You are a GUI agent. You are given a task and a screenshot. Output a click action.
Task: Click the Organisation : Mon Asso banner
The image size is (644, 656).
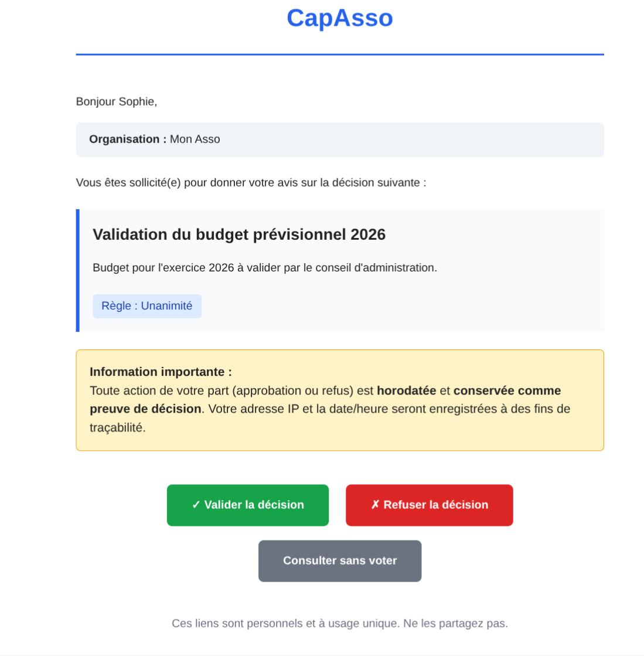340,139
